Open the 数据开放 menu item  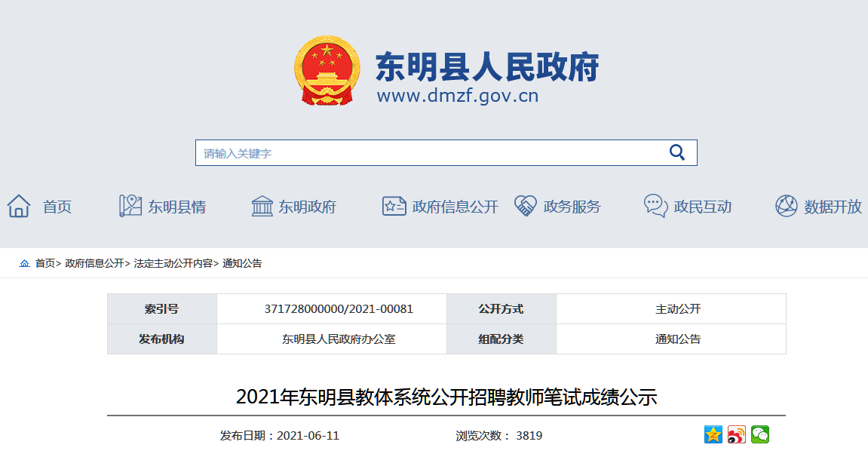(x=833, y=207)
